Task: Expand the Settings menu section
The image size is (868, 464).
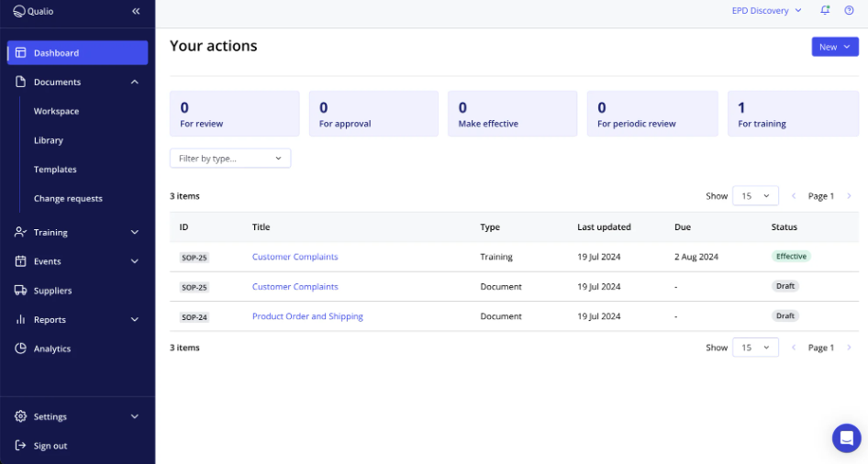Action: click(135, 416)
